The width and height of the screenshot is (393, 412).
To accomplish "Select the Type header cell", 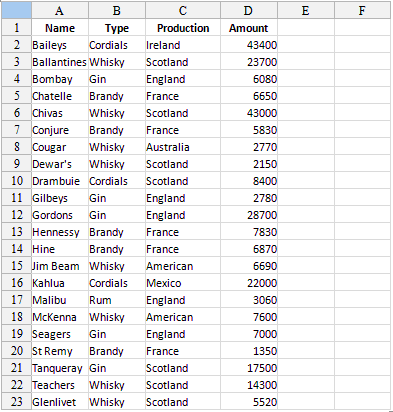I will pos(117,28).
